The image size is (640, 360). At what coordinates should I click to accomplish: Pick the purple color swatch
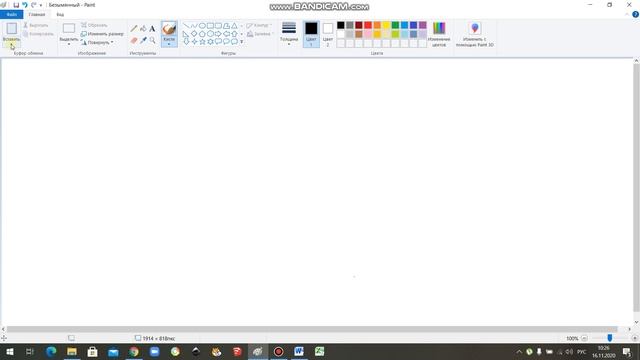422,25
